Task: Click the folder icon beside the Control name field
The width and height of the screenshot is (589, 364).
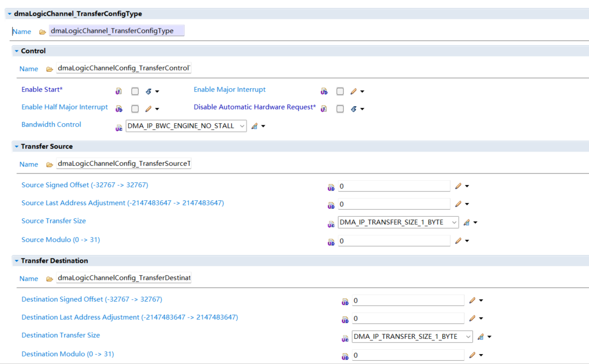Action: coord(50,69)
